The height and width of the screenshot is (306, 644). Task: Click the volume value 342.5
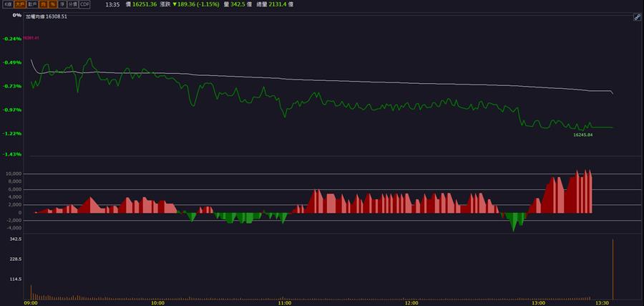(238, 4)
